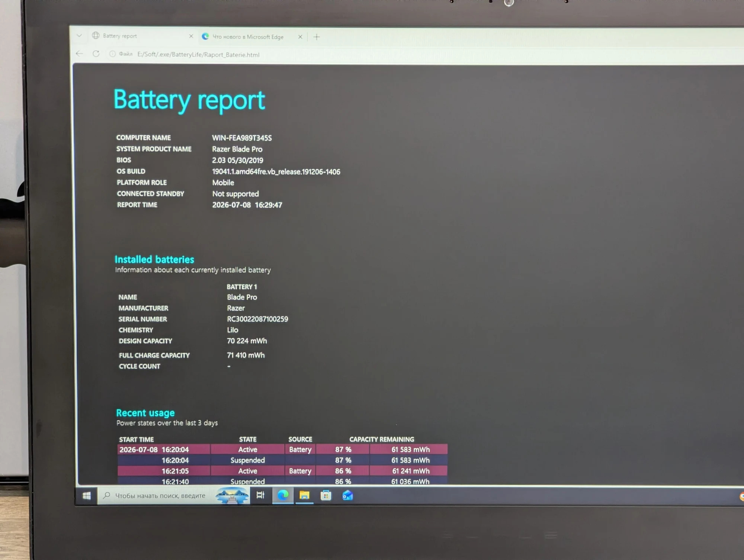744x560 pixels.
Task: Close the Microsoft Edge news tab
Action: (300, 36)
